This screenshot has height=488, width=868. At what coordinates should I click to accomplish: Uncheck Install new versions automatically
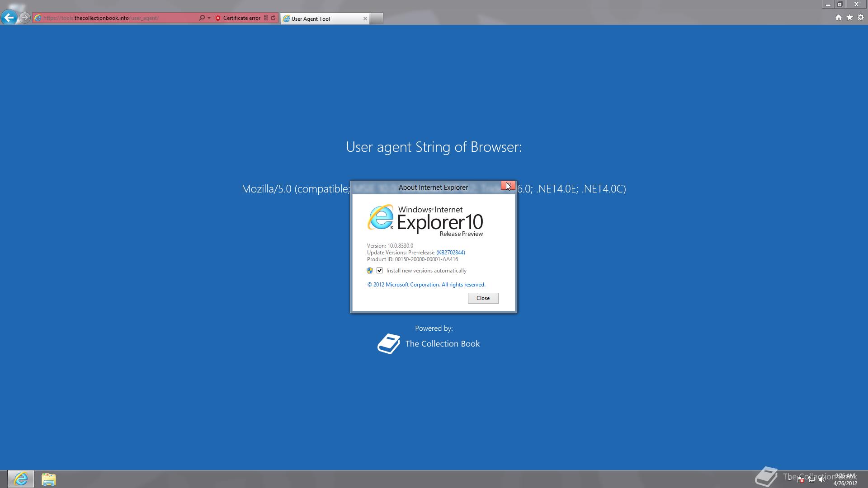point(380,271)
